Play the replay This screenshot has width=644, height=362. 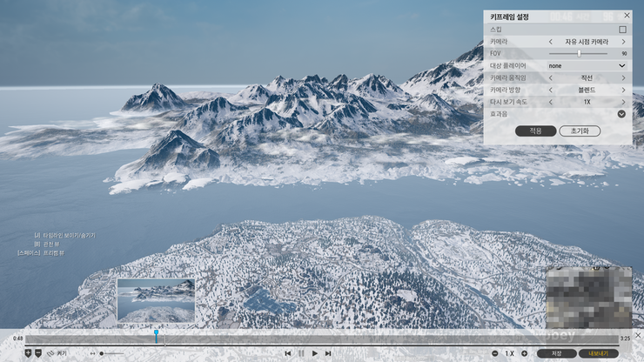tap(315, 353)
